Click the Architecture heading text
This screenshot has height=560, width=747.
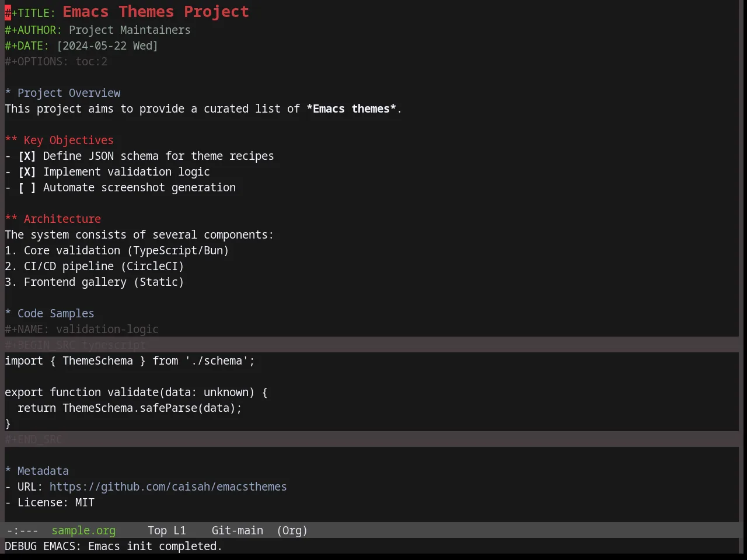coord(62,219)
